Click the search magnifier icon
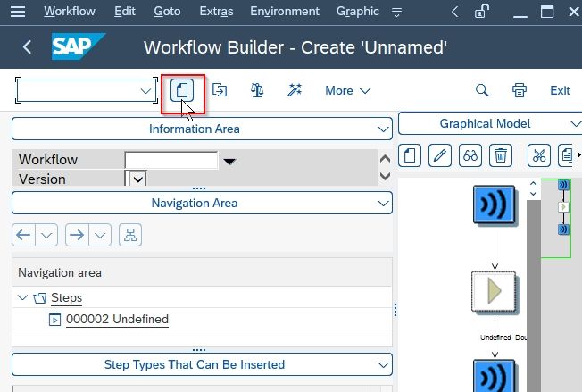The height and width of the screenshot is (392, 582). click(x=482, y=90)
